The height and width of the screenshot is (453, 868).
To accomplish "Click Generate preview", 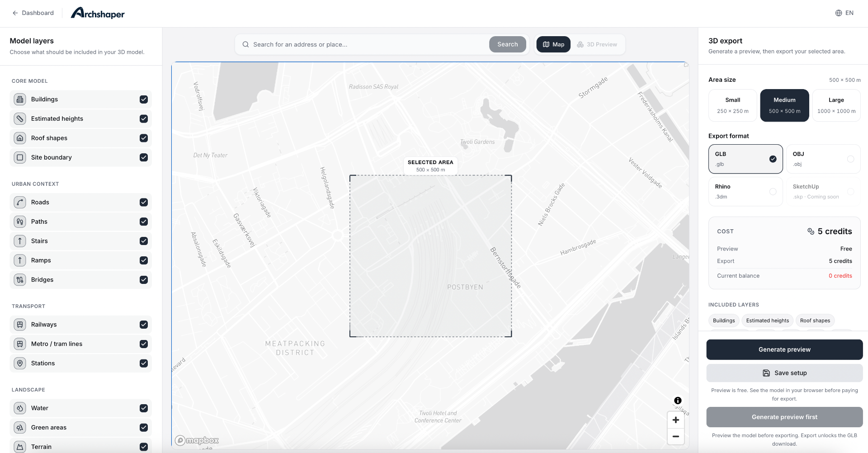I will pos(784,349).
